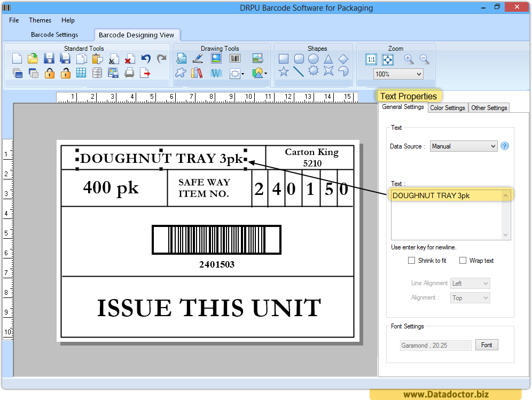The width and height of the screenshot is (532, 400).
Task: Draw a diamond shape
Action: pos(343,59)
